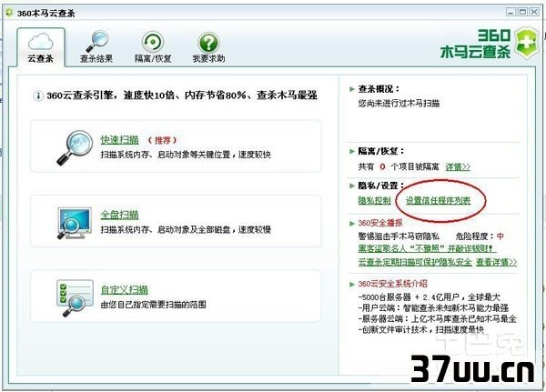Click description 由您自己指定需要扫描的范围

point(153,305)
